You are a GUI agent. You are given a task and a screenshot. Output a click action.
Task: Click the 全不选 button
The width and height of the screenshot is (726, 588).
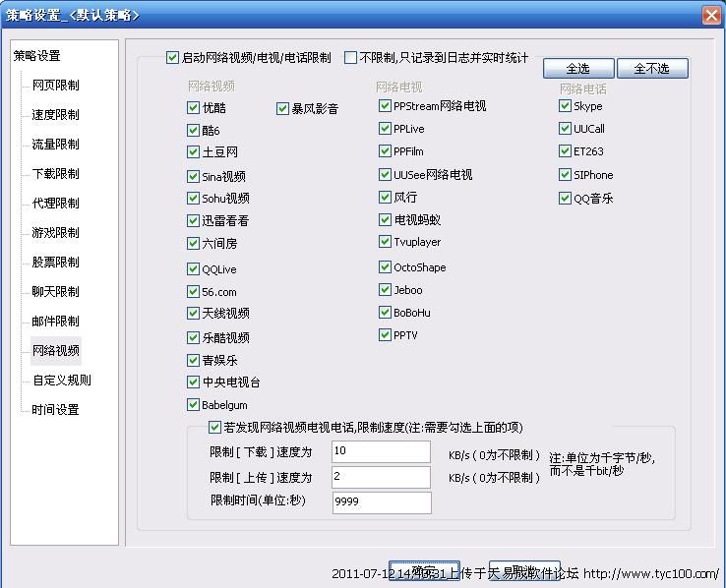[x=652, y=69]
